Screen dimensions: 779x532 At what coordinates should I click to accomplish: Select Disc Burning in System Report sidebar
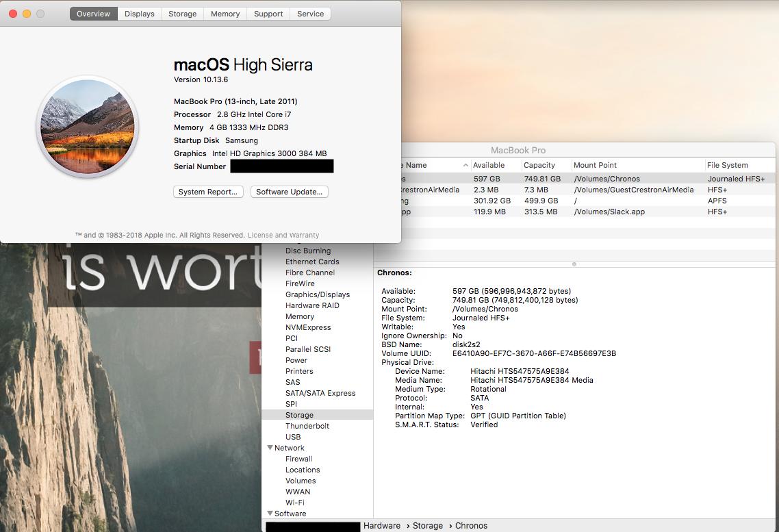click(x=308, y=251)
